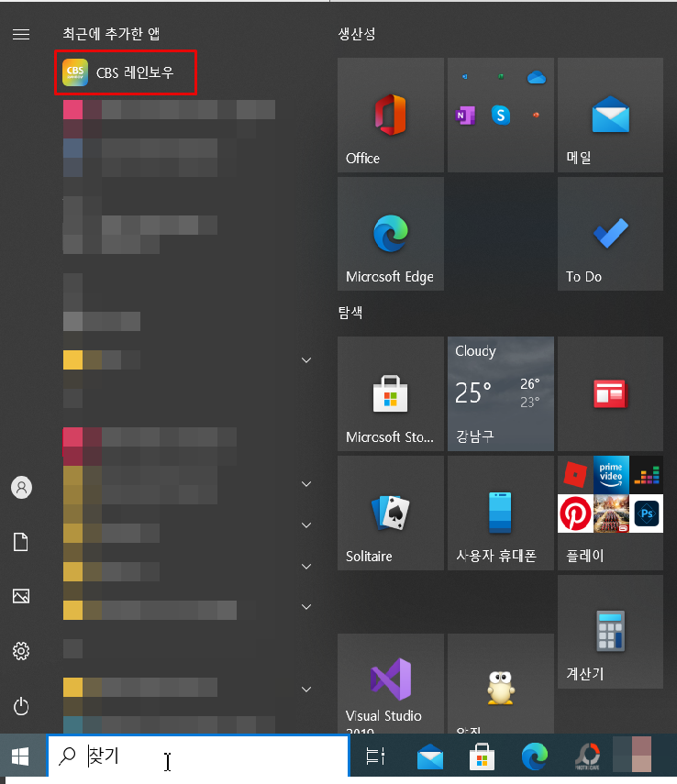Launch the 계산기 calculator tile
Viewport: 677px width, 784px height.
pyautogui.click(x=610, y=632)
